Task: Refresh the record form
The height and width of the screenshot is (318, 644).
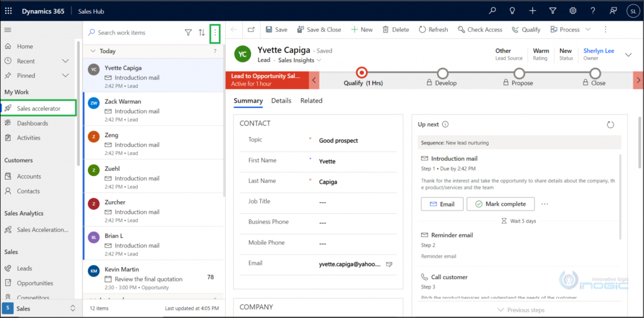Action: coord(433,30)
